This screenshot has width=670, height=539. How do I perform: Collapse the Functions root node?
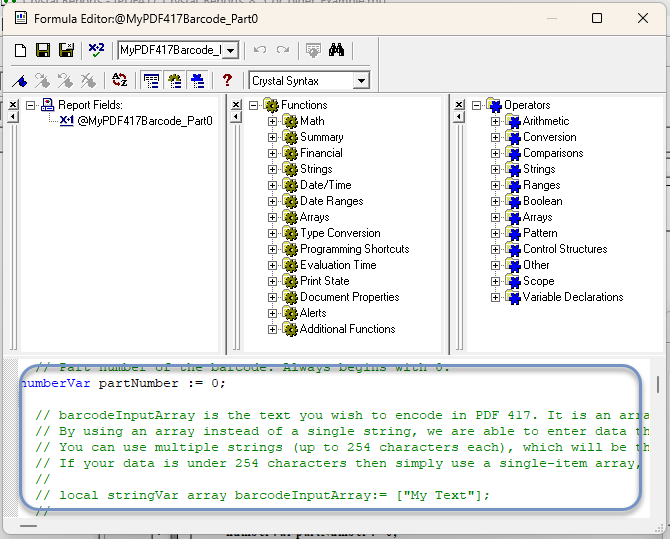253,105
